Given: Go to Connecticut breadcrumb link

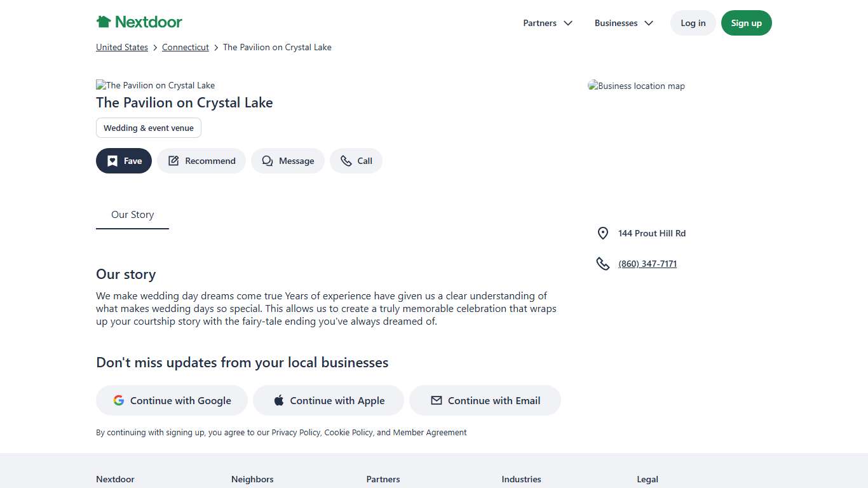Looking at the screenshot, I should coord(186,47).
